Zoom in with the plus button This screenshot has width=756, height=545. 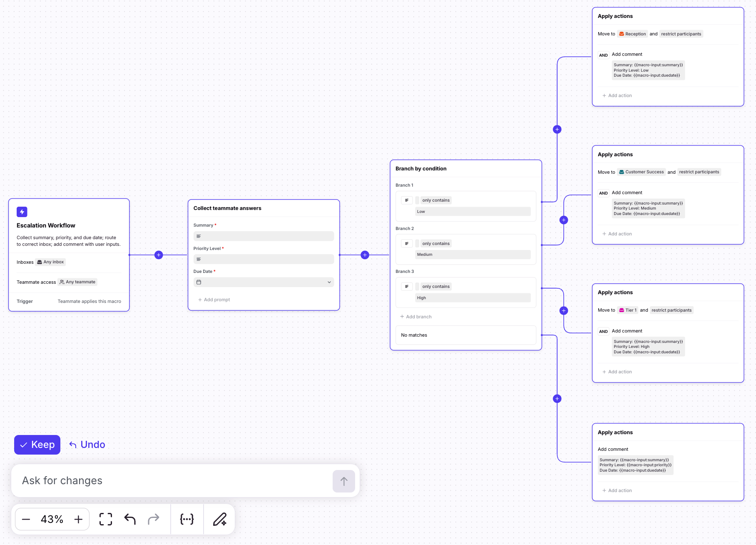coord(78,519)
